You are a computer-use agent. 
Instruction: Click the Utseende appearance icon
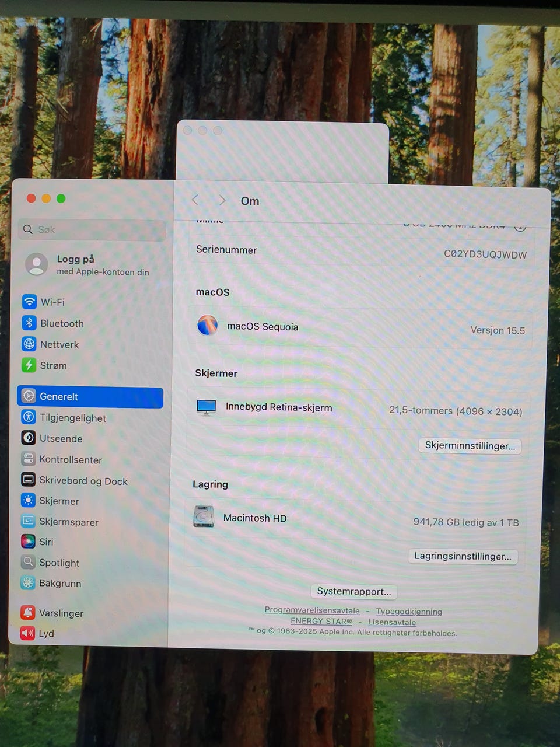coord(29,438)
